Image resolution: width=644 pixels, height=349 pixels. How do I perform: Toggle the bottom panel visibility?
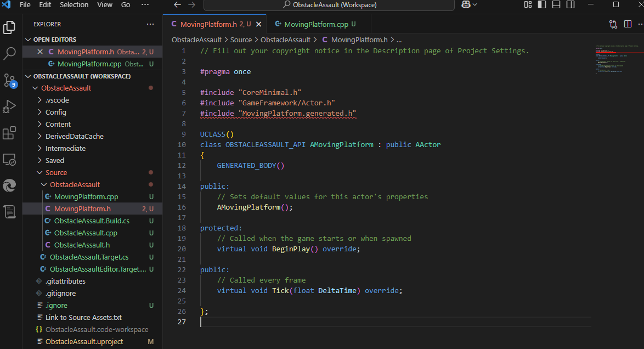[x=556, y=4]
